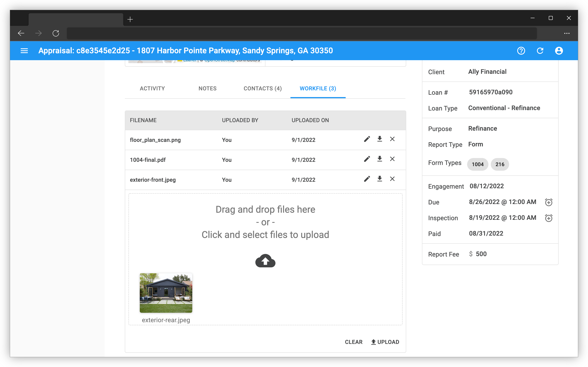
Task: Switch to the Activity tab
Action: pyautogui.click(x=152, y=88)
